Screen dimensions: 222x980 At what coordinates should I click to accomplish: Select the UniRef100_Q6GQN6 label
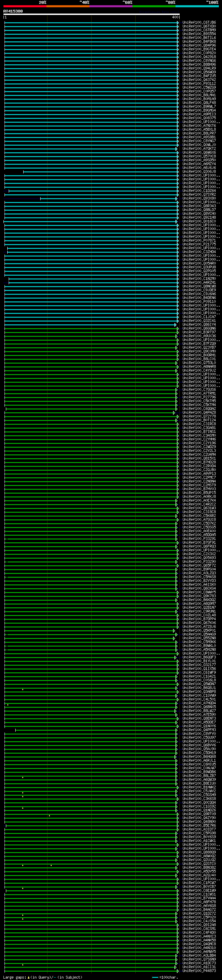click(x=199, y=328)
